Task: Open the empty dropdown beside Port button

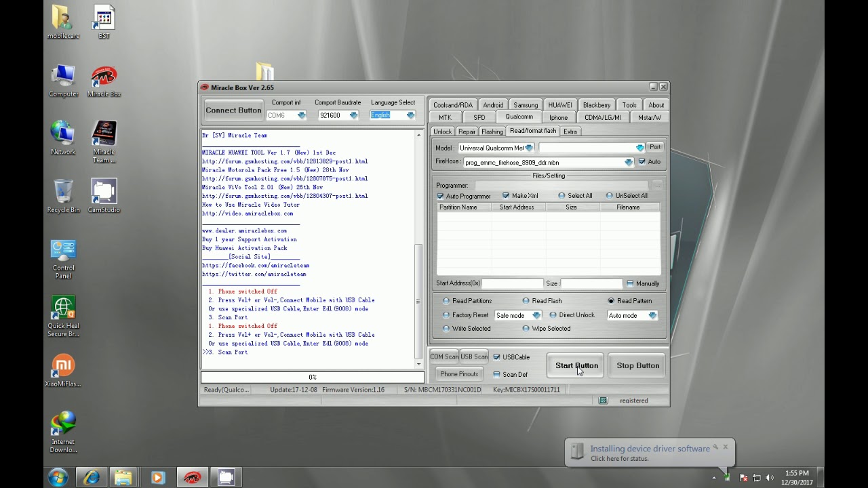Action: (x=639, y=148)
